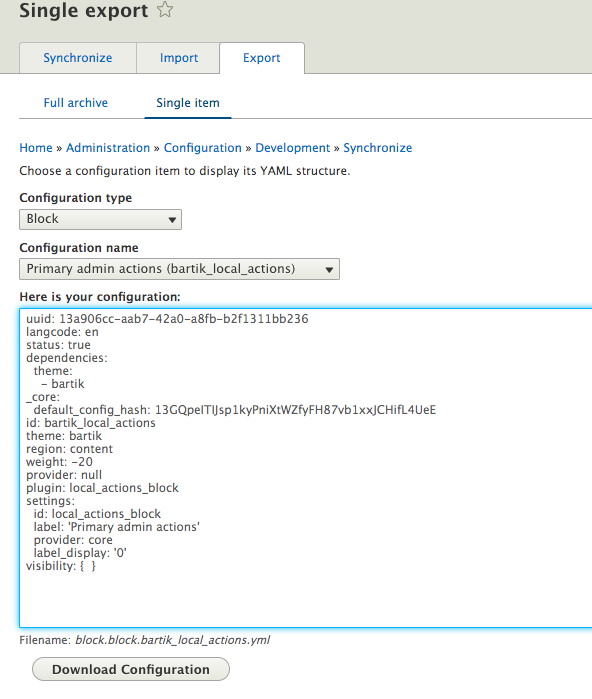This screenshot has width=592, height=699.
Task: Click the uuid line in the configuration
Action: pyautogui.click(x=167, y=319)
